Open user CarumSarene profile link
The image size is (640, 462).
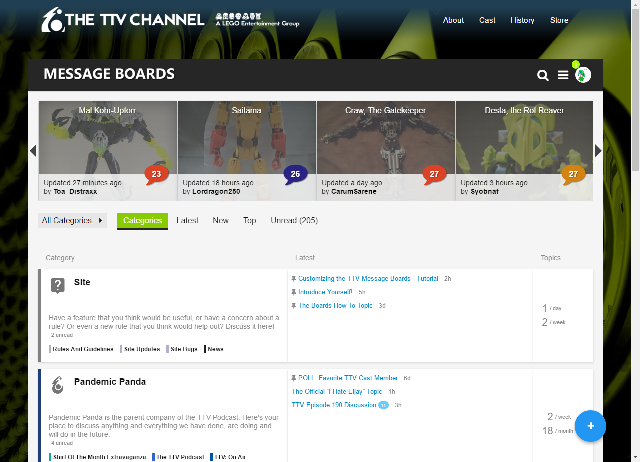(x=354, y=192)
